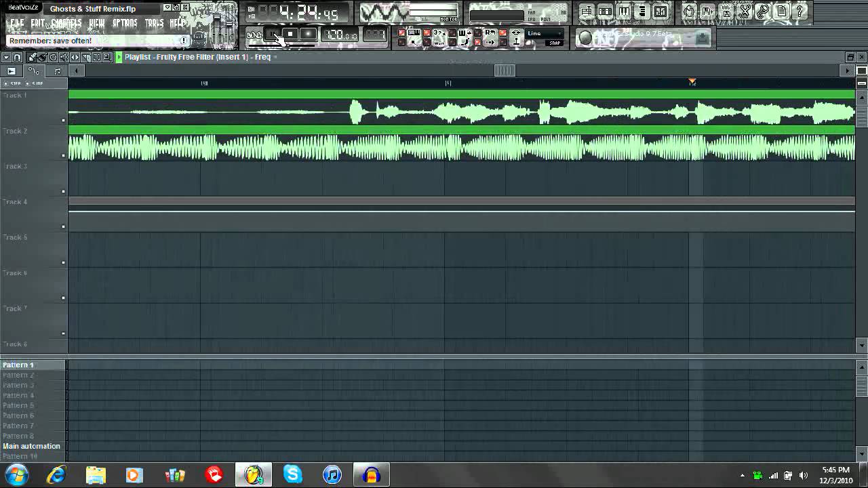Click the transport record button

(x=308, y=34)
